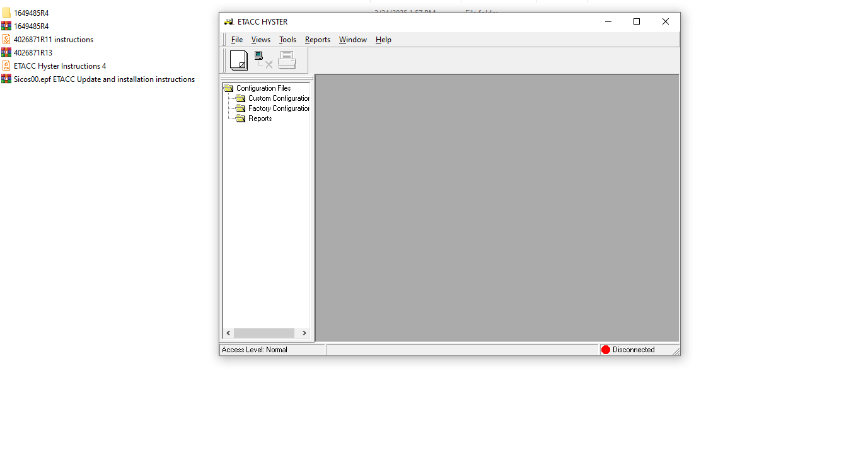Click the forklift icon in ETACC HYSTER title bar
868x460 pixels.
[229, 22]
